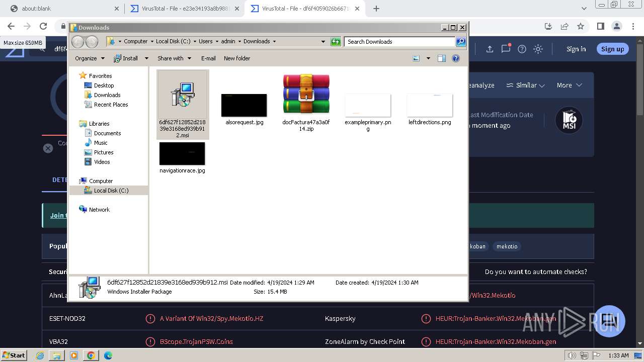Screen dimensions: 644x362
Task: Select the exampleprimary.png file
Action: point(368,113)
